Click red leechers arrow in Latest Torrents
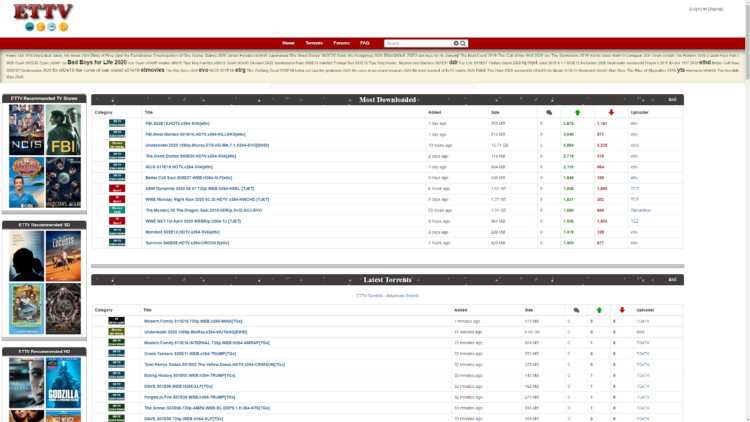The width and height of the screenshot is (750, 422). [x=622, y=310]
